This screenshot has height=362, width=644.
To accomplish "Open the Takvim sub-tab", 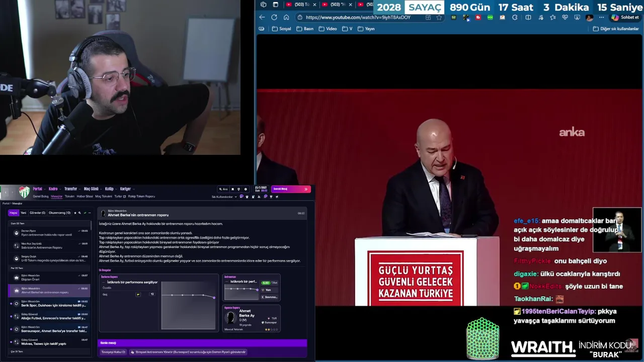I will pyautogui.click(x=69, y=197).
